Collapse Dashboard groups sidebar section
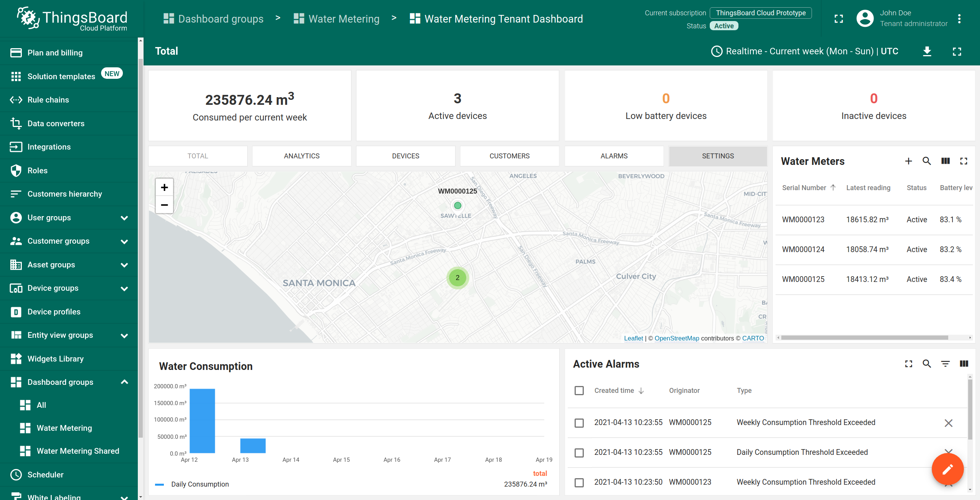Image resolution: width=980 pixels, height=500 pixels. 124,382
